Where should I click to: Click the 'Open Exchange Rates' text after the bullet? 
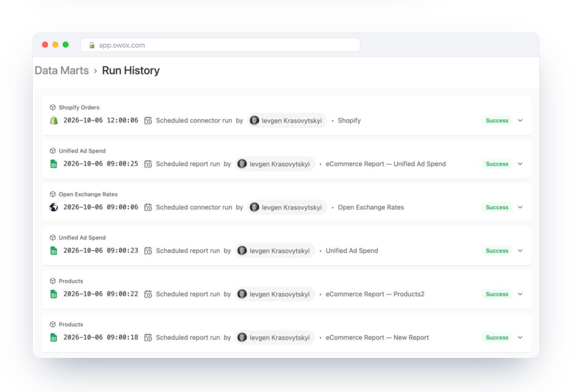[371, 208]
